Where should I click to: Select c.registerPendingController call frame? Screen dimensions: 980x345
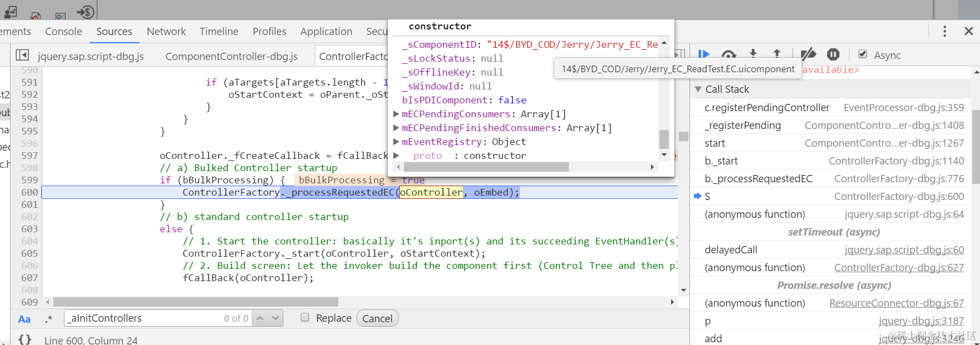(x=832, y=108)
